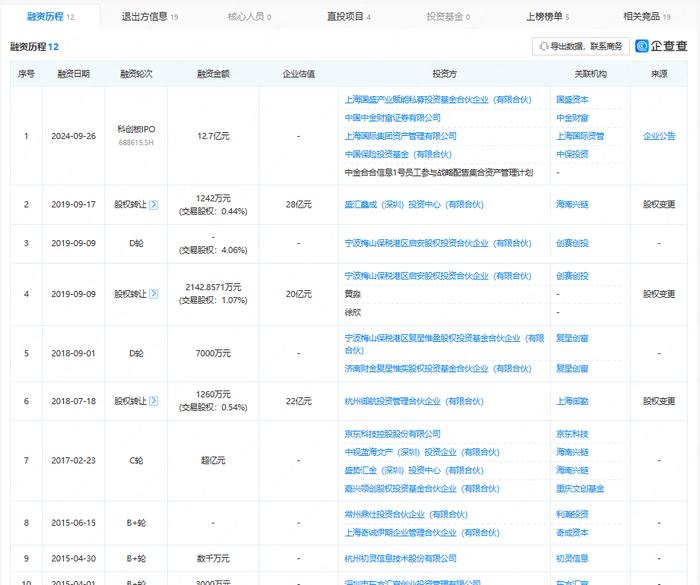The image size is (700, 585).
Task: Select the 20亿元 valuation cell
Action: point(299,294)
